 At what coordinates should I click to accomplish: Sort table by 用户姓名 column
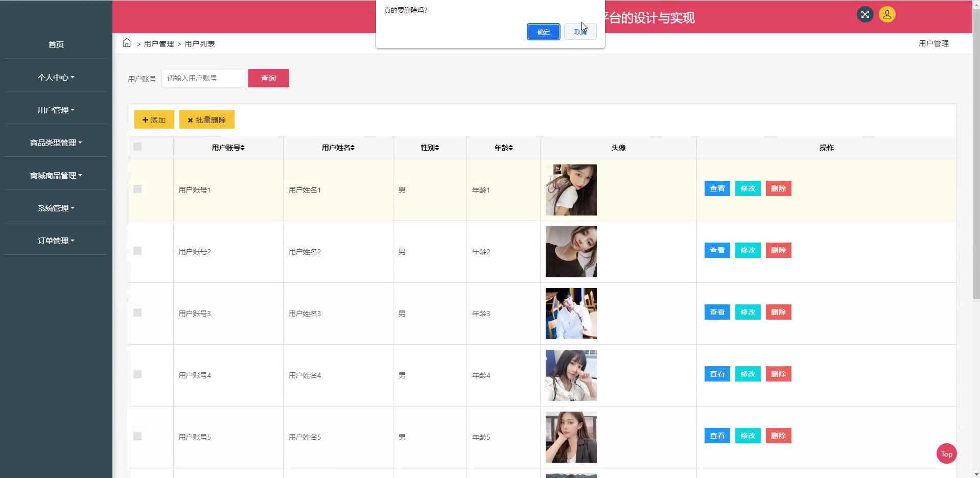(338, 148)
